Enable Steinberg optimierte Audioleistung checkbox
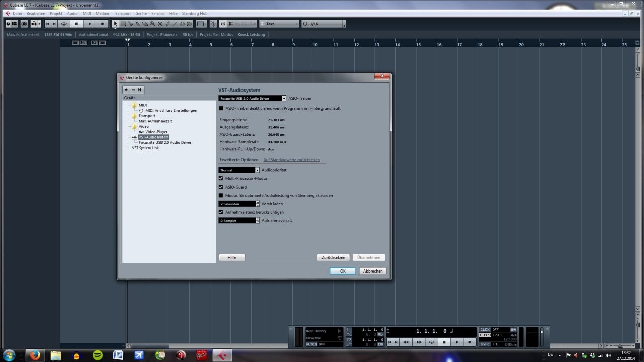 pyautogui.click(x=221, y=195)
